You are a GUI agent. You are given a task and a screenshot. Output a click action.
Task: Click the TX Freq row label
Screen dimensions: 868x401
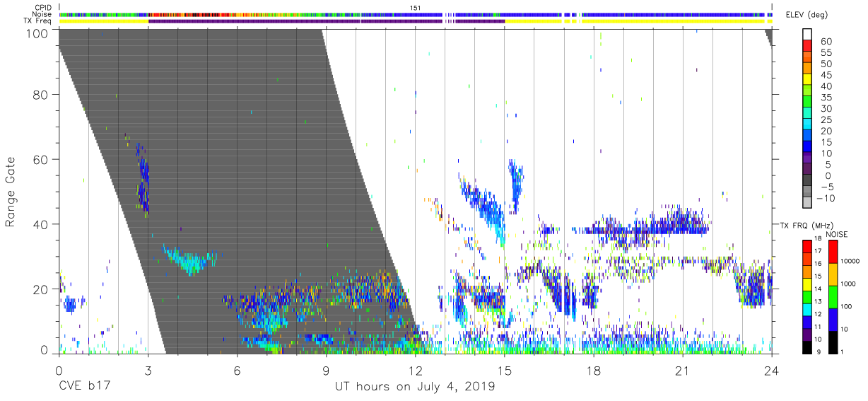[38, 21]
